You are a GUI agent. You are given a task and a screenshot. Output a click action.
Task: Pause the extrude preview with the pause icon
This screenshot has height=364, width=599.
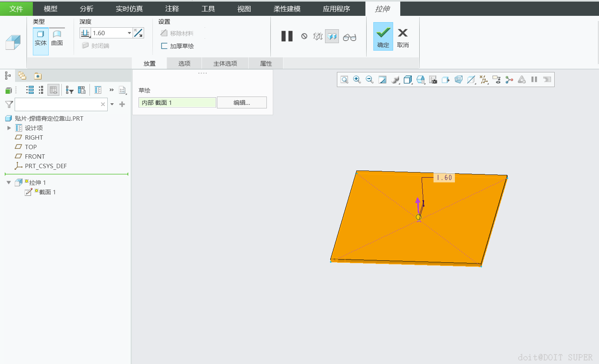[x=287, y=36]
